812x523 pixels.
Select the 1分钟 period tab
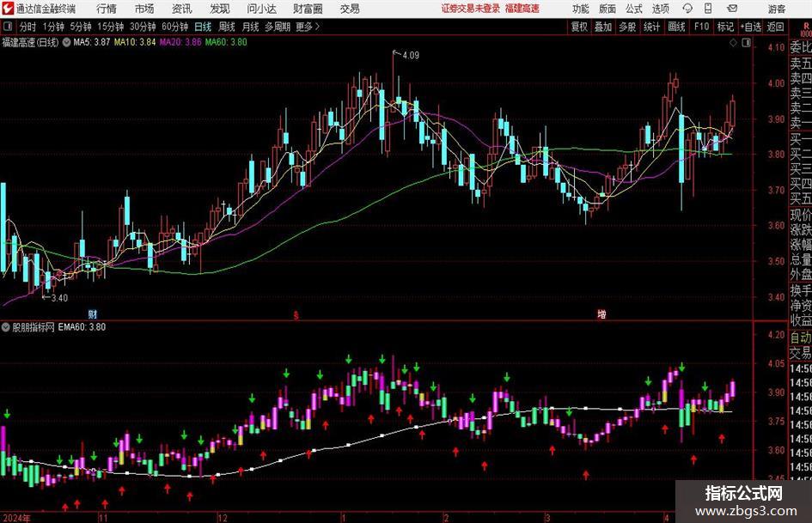click(x=53, y=27)
